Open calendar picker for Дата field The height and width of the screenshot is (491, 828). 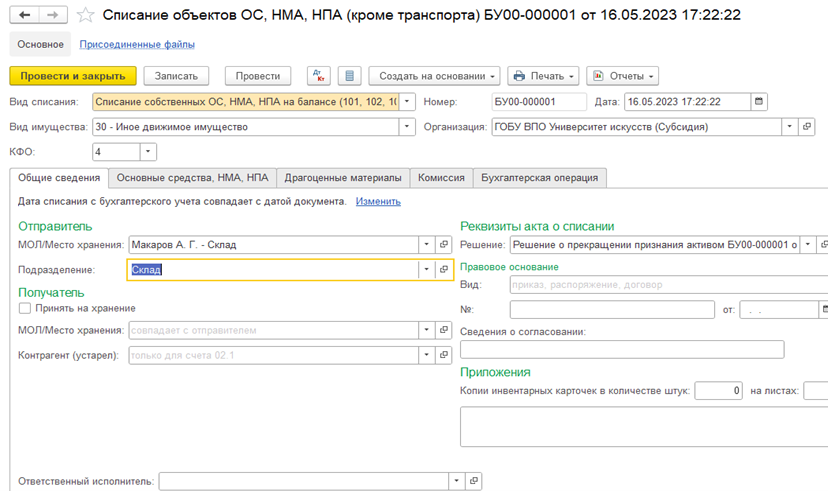click(759, 101)
